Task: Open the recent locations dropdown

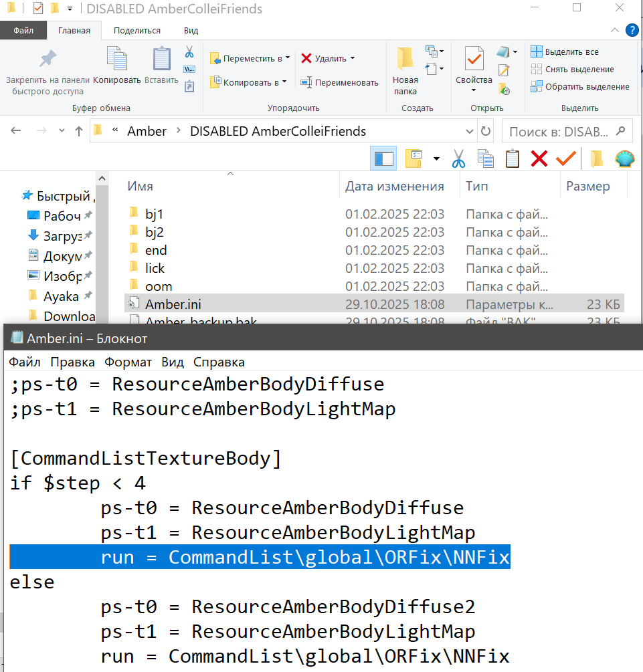Action: (x=62, y=130)
